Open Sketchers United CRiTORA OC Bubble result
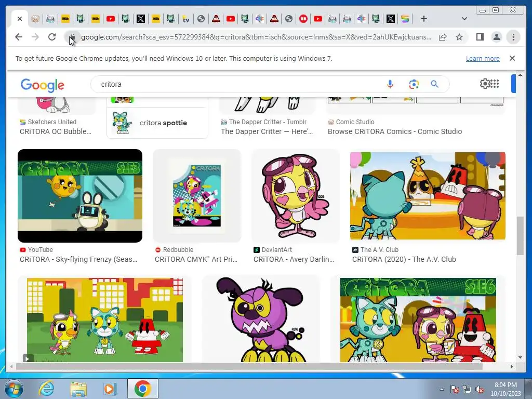Screen dimensions: 532x399 56,131
